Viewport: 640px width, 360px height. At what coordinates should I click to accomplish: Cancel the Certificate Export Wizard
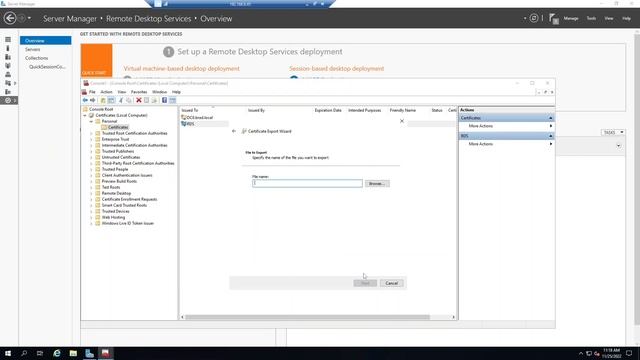(391, 283)
